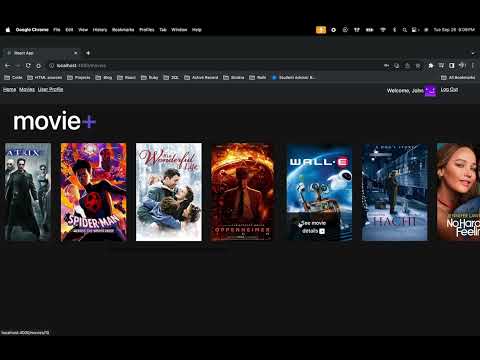Screen dimensions: 480x360
Task: Open the Bookmarks menu
Action: point(123,30)
